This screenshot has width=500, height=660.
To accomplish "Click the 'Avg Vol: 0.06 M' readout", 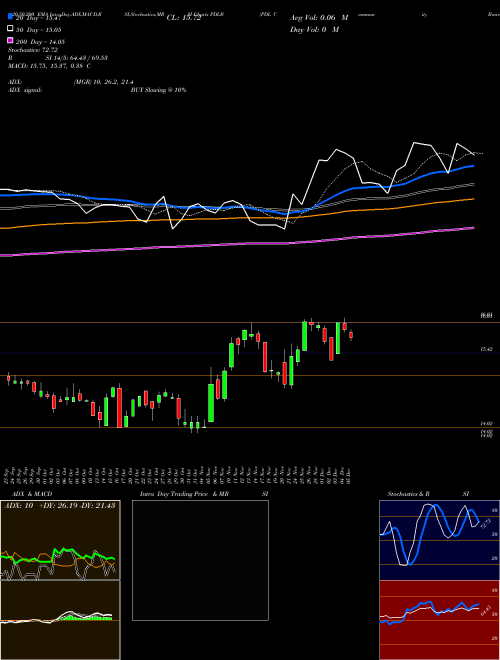I will coord(319,18).
